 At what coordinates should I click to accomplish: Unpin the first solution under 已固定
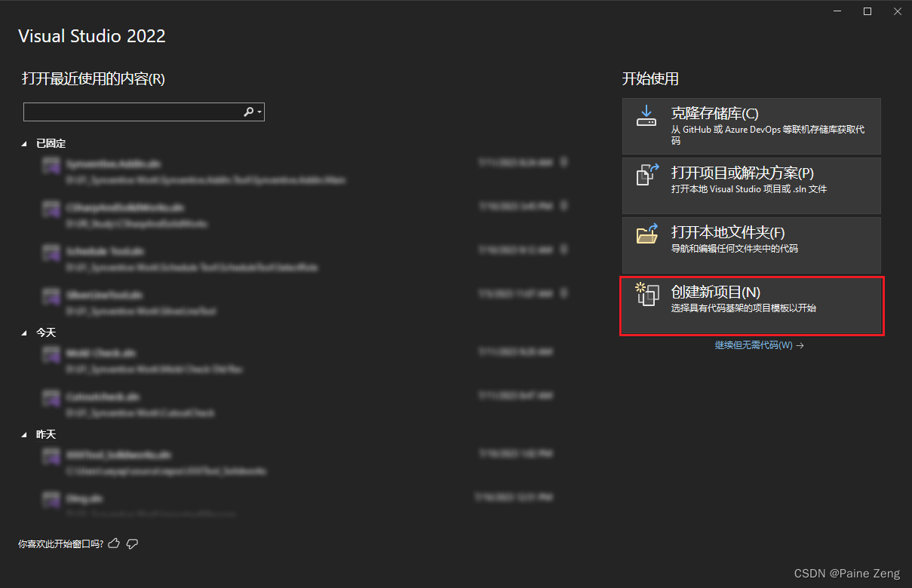(x=563, y=162)
